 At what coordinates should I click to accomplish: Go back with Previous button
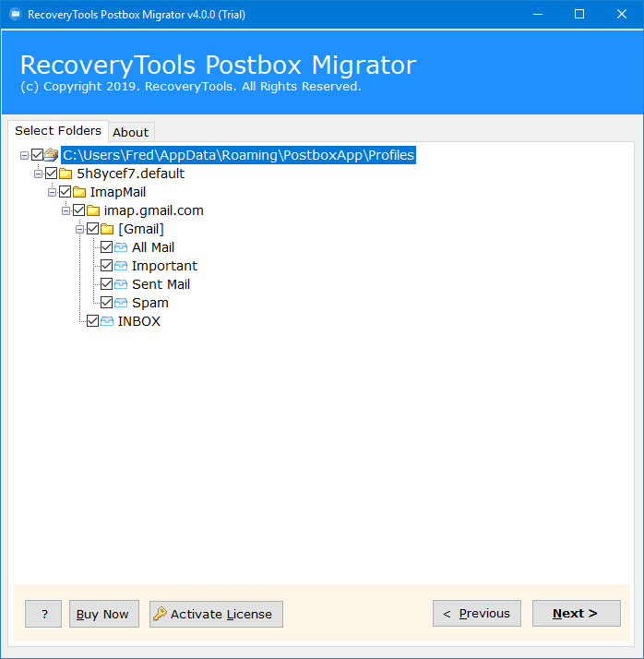(477, 614)
